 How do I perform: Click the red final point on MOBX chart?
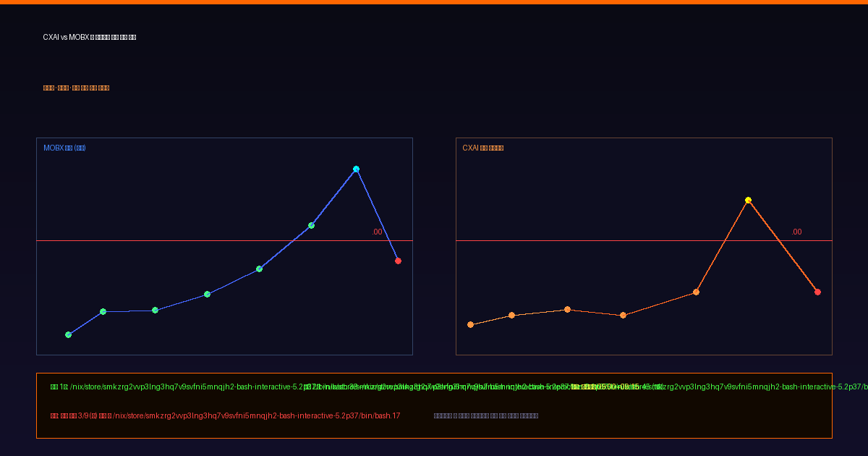(398, 261)
